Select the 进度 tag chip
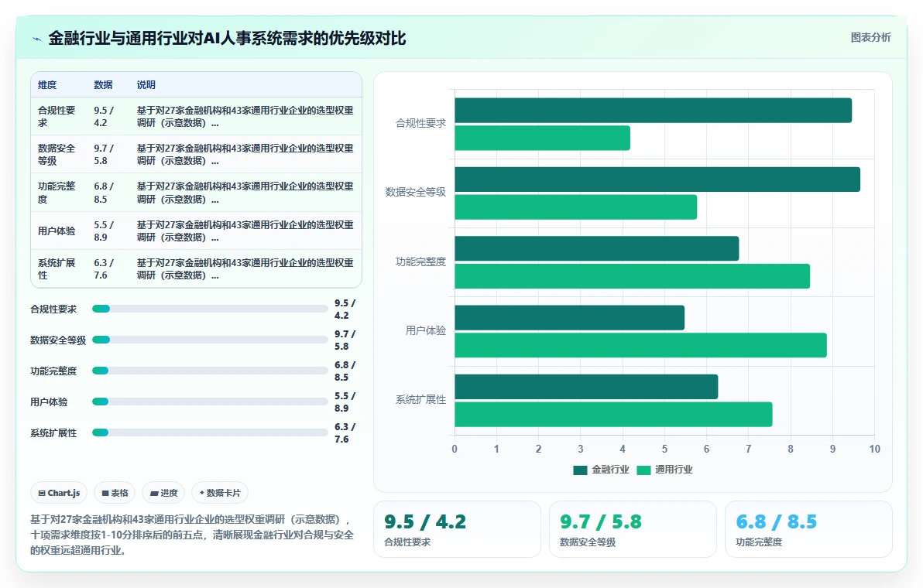Viewport: 923px width, 588px height. pos(163,493)
